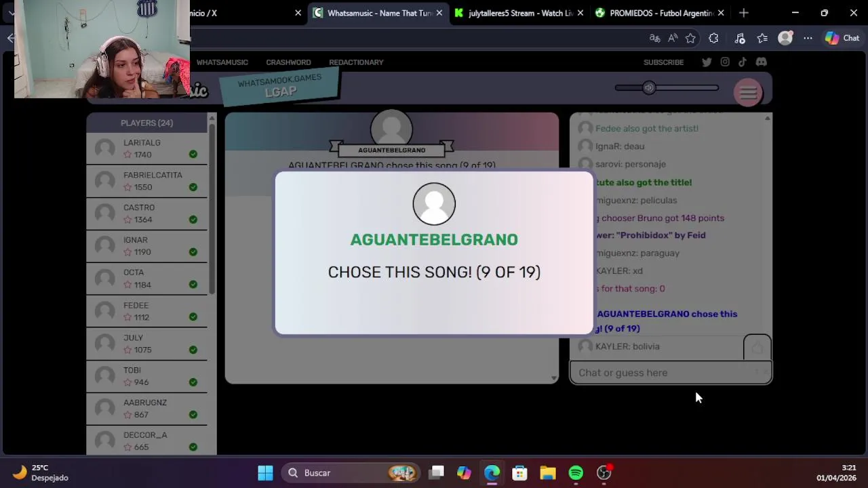Open the Instagram link icon

[x=725, y=62]
